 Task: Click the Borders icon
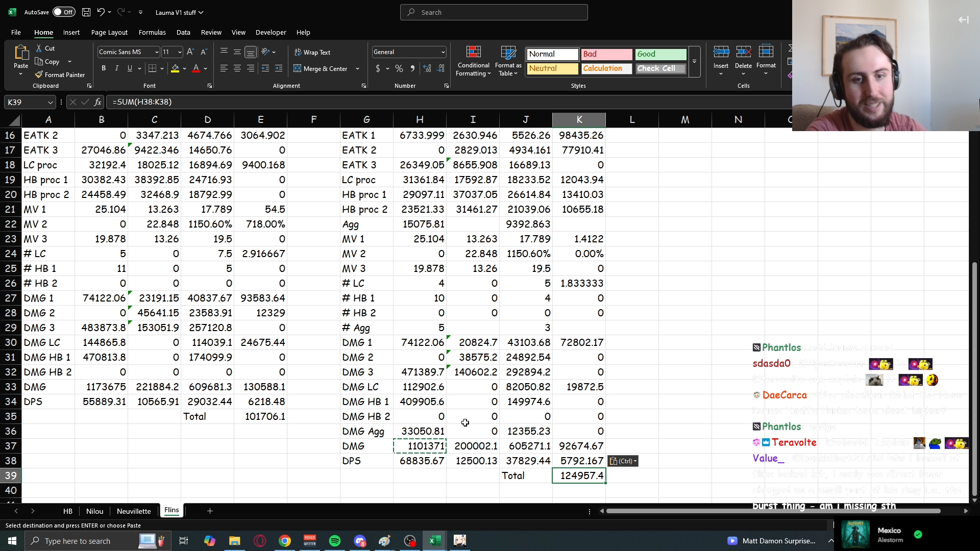(152, 68)
